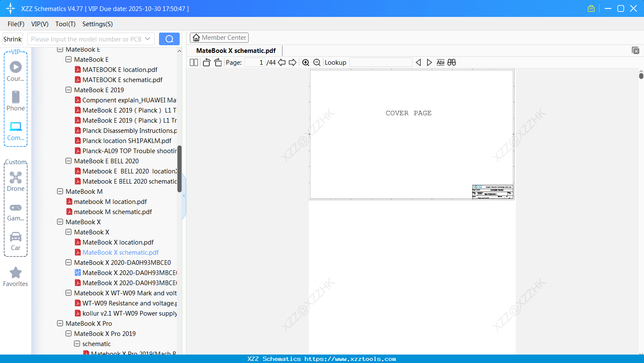Click the blue file icon of MateBook X 2020-DA0H93MBCE0
The height and width of the screenshot is (363, 644).
[78, 272]
